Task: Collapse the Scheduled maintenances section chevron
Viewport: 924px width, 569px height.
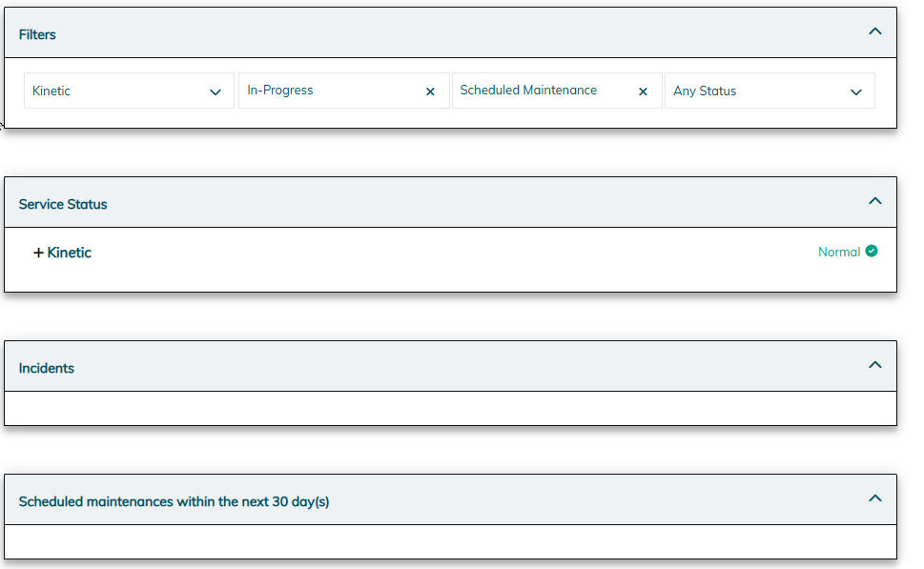Action: pyautogui.click(x=875, y=498)
